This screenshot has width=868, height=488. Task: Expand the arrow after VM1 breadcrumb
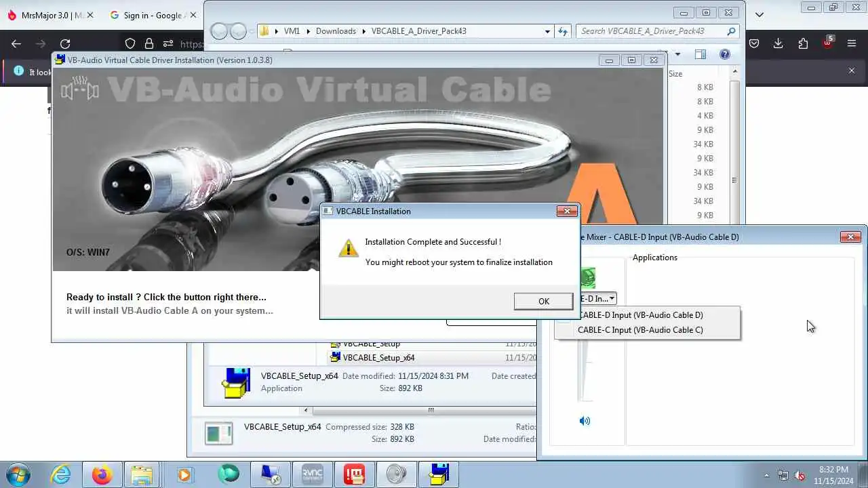[x=308, y=31]
